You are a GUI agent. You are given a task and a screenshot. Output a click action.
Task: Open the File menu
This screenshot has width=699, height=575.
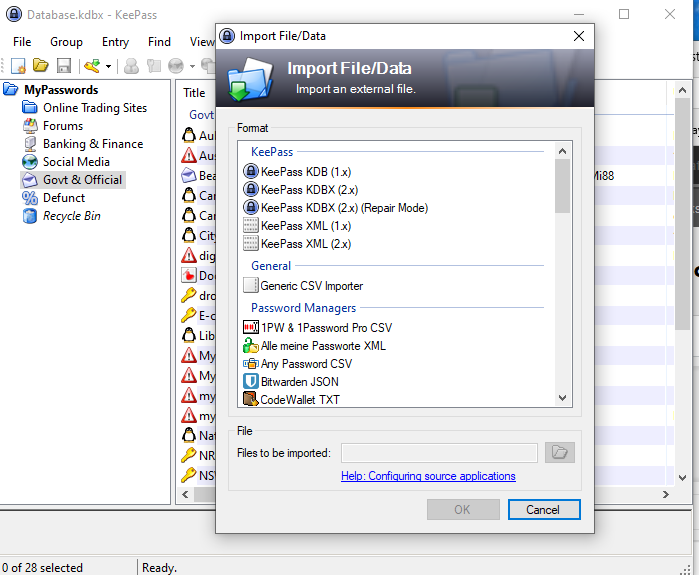click(x=22, y=42)
